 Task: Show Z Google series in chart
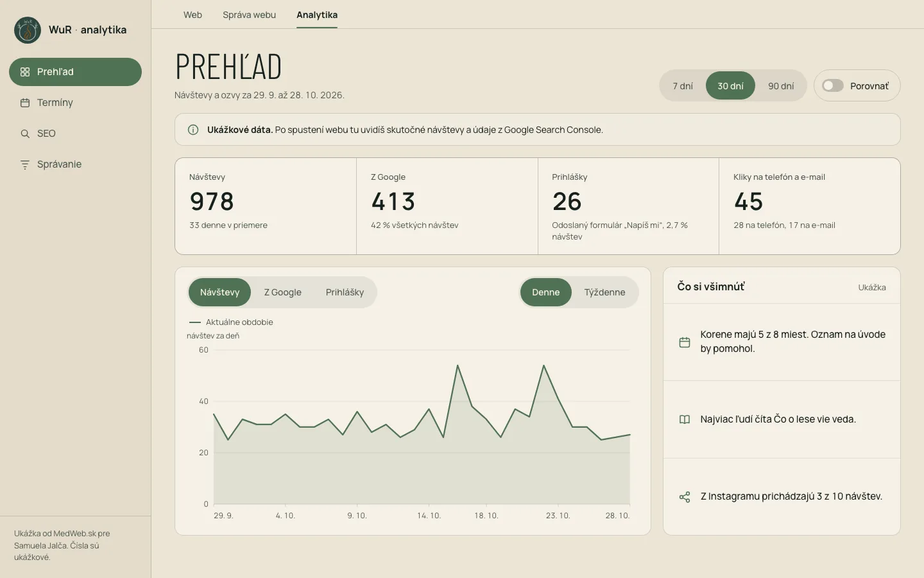[282, 292]
